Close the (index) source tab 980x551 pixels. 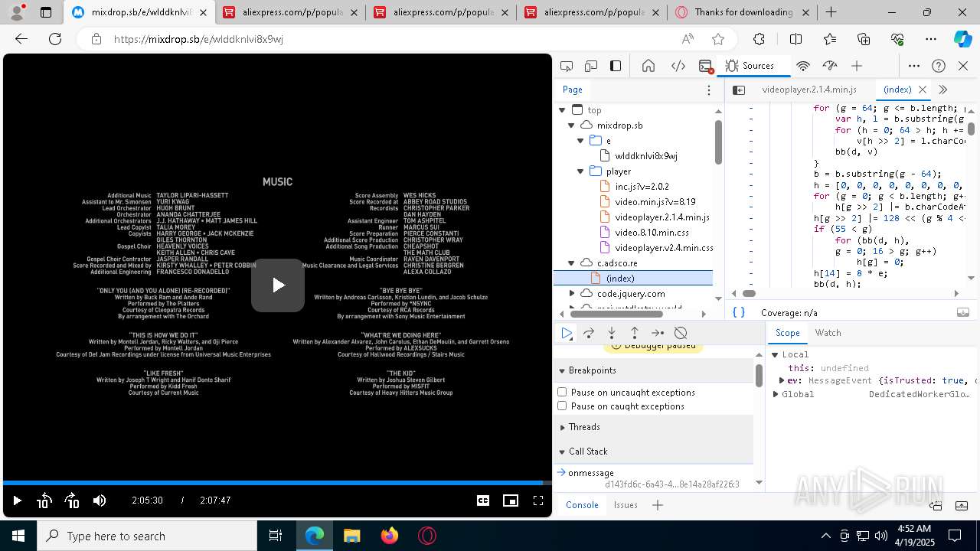(x=923, y=90)
